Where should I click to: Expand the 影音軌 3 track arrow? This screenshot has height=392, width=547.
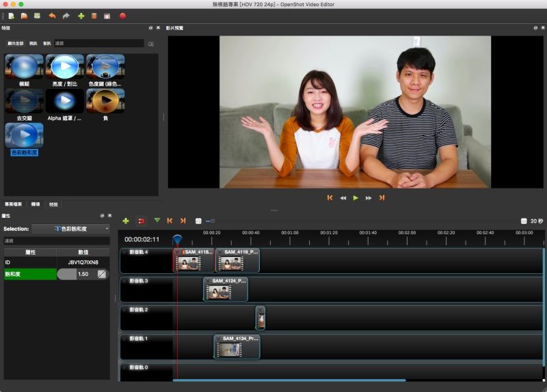(x=124, y=281)
